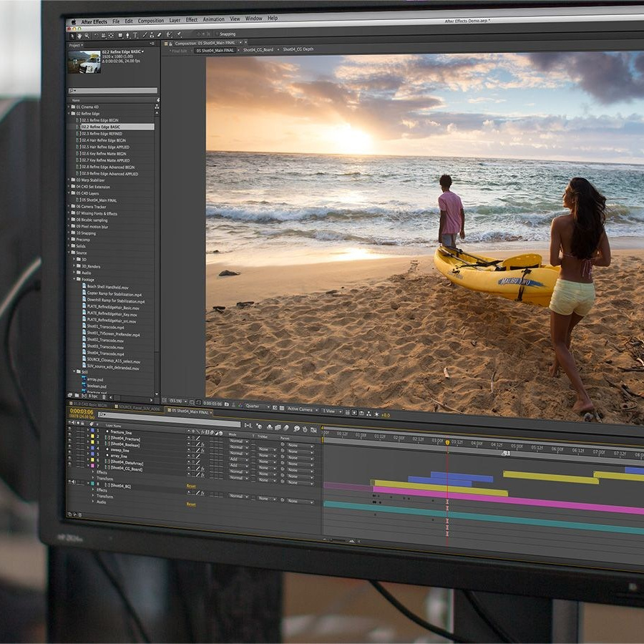The width and height of the screenshot is (644, 644).
Task: Select the Zoom tool
Action: tap(87, 33)
